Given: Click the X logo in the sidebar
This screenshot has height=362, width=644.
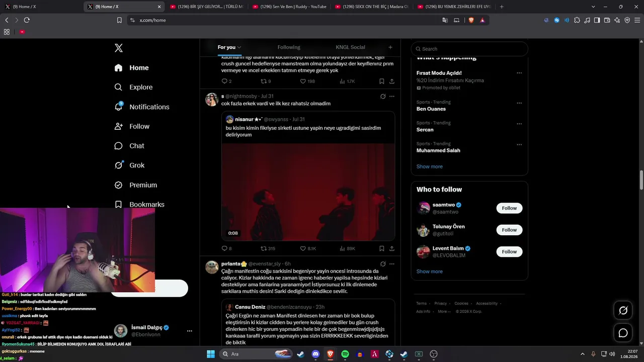Looking at the screenshot, I should tap(119, 48).
